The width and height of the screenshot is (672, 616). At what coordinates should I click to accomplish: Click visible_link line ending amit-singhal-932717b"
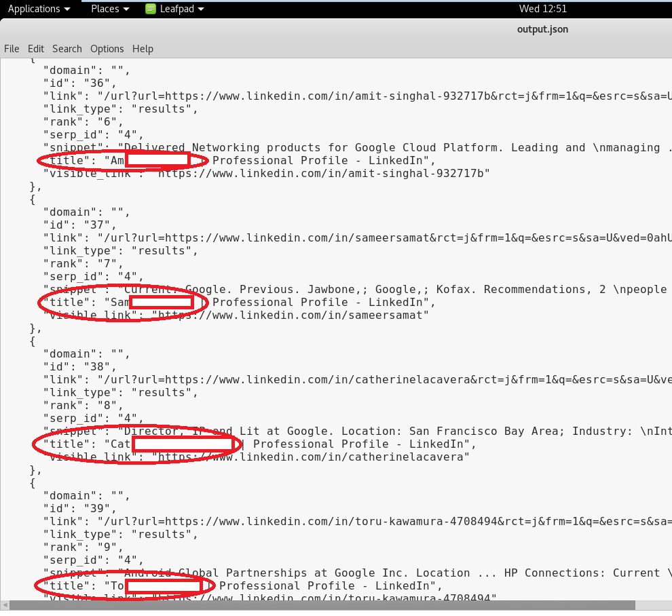coord(267,173)
